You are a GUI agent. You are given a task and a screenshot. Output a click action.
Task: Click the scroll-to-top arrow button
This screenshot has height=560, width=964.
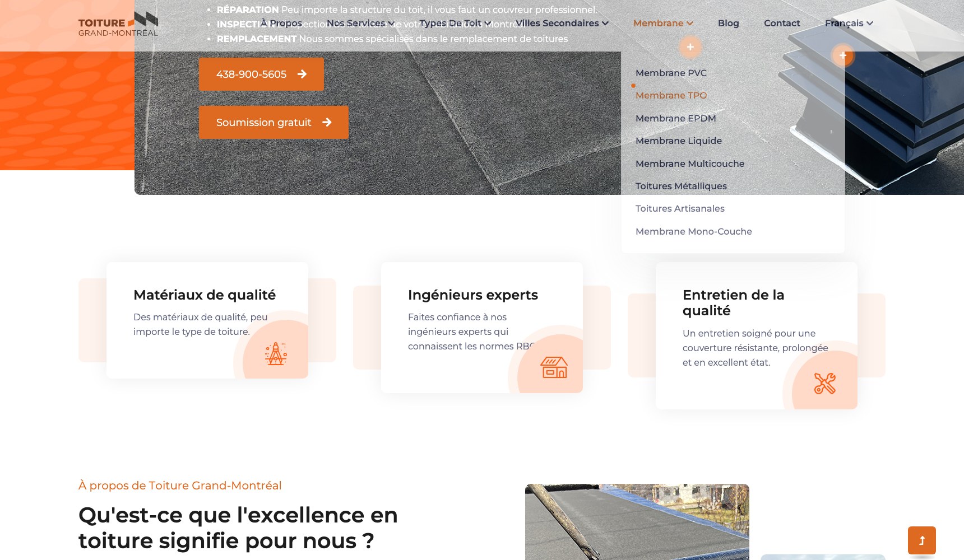(x=921, y=540)
